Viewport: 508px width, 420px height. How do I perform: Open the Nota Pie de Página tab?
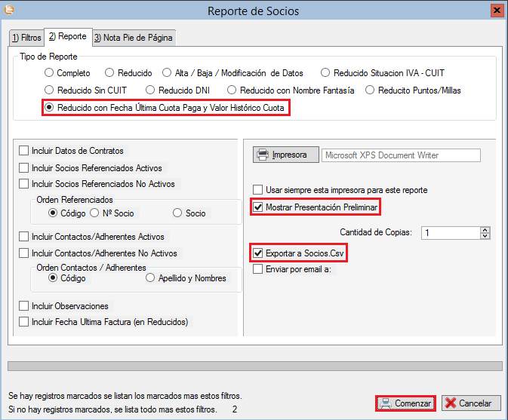(x=134, y=37)
